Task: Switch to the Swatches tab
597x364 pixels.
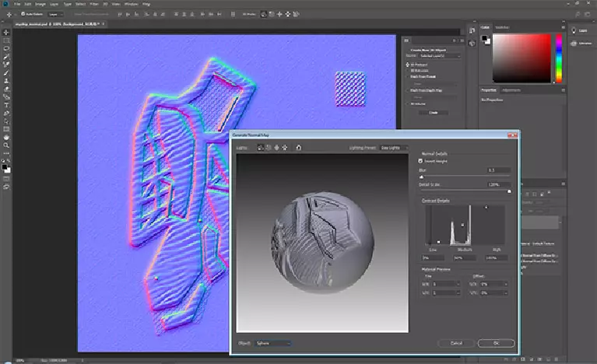Action: click(502, 26)
